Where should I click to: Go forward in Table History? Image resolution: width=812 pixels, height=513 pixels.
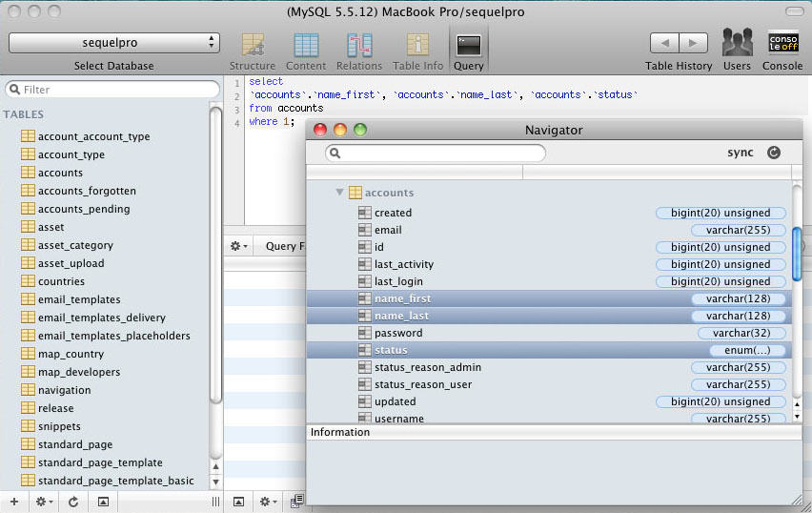(x=694, y=43)
